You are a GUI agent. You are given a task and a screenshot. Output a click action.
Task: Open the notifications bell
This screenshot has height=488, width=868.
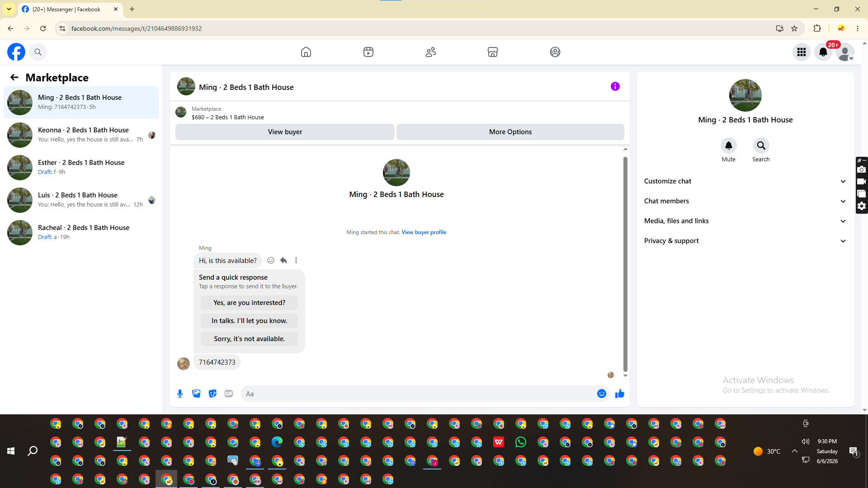tap(823, 52)
